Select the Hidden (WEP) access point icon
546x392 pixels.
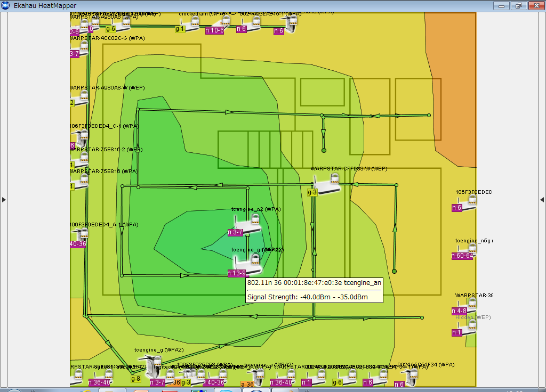click(468, 328)
